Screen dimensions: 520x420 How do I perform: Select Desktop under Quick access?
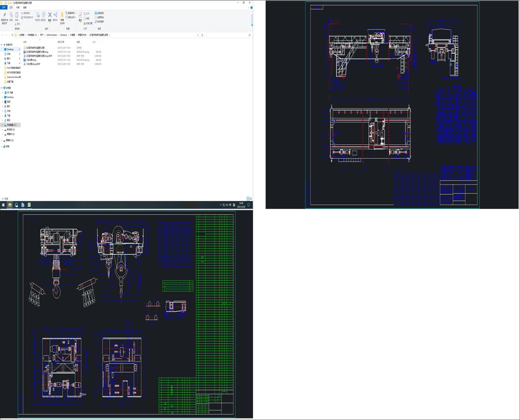[10, 49]
